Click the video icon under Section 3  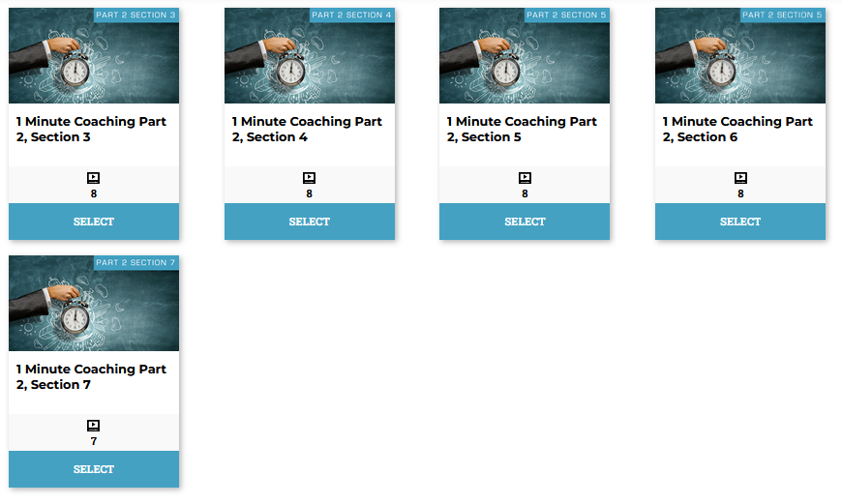[94, 178]
